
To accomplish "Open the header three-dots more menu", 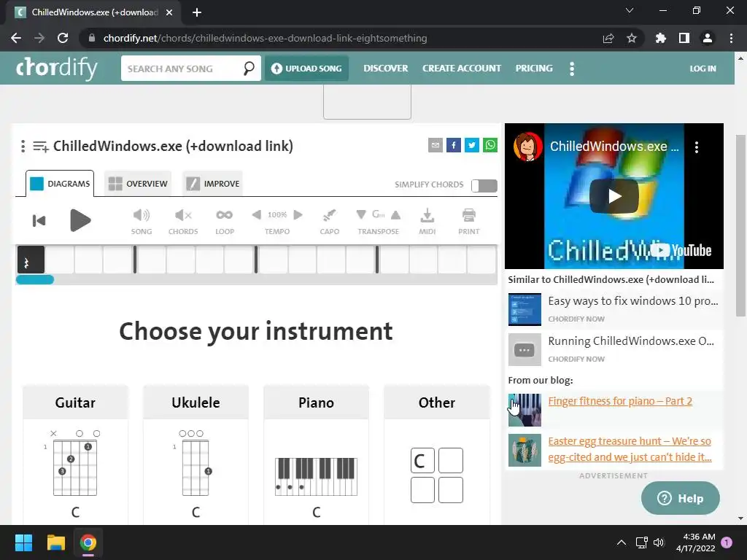I will pyautogui.click(x=572, y=69).
